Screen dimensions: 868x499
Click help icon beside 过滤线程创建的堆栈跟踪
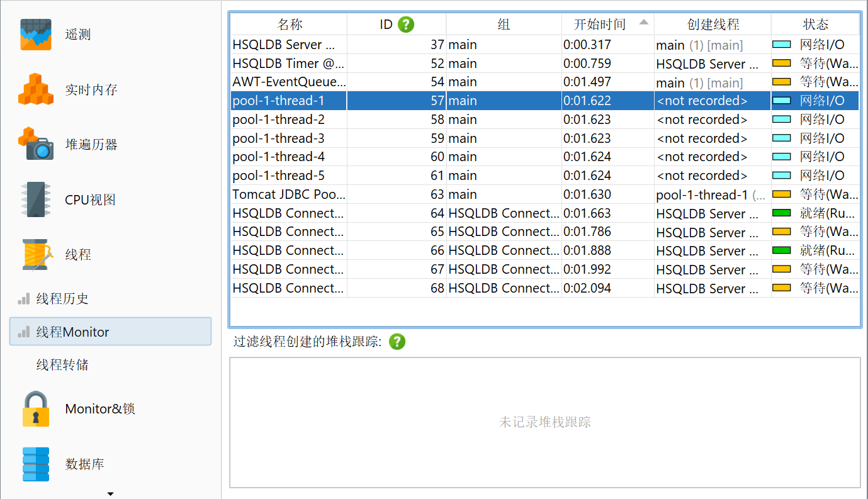click(397, 342)
